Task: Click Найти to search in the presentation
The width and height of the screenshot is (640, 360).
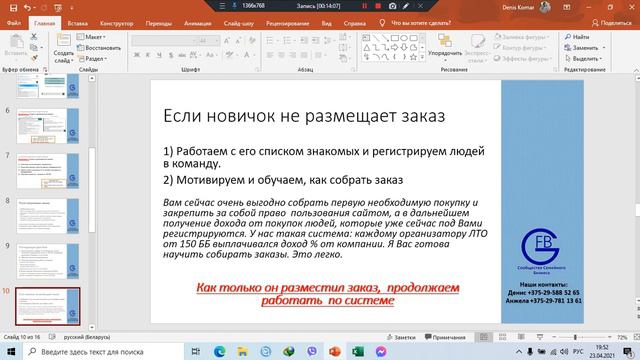Action: (577, 37)
